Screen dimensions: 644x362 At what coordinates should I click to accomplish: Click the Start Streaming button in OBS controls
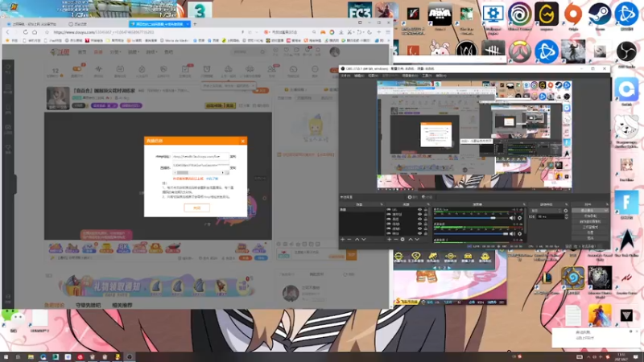point(589,211)
